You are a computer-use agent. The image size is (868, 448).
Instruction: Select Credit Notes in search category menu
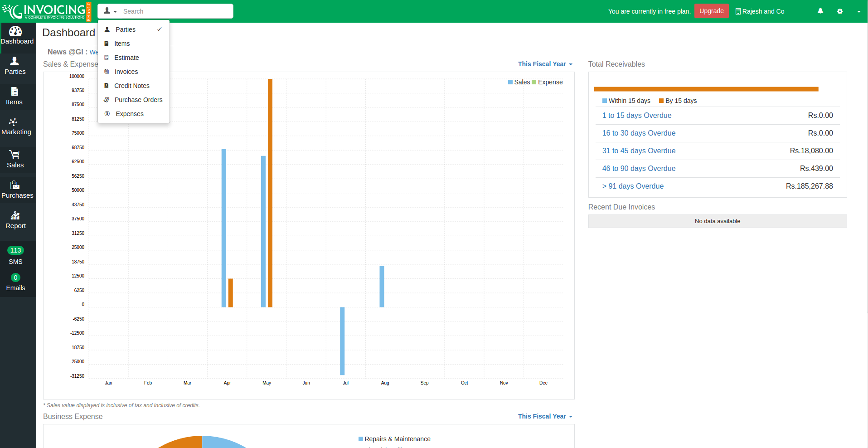pyautogui.click(x=134, y=86)
